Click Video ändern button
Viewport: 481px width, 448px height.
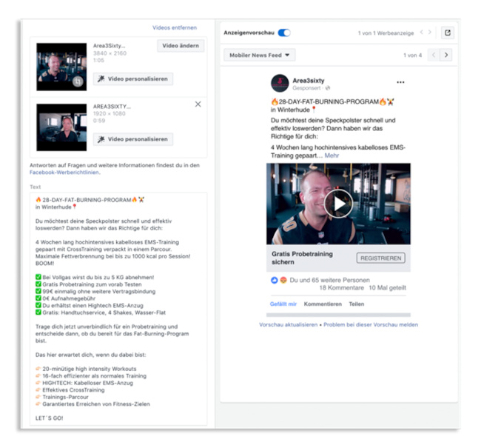[181, 45]
